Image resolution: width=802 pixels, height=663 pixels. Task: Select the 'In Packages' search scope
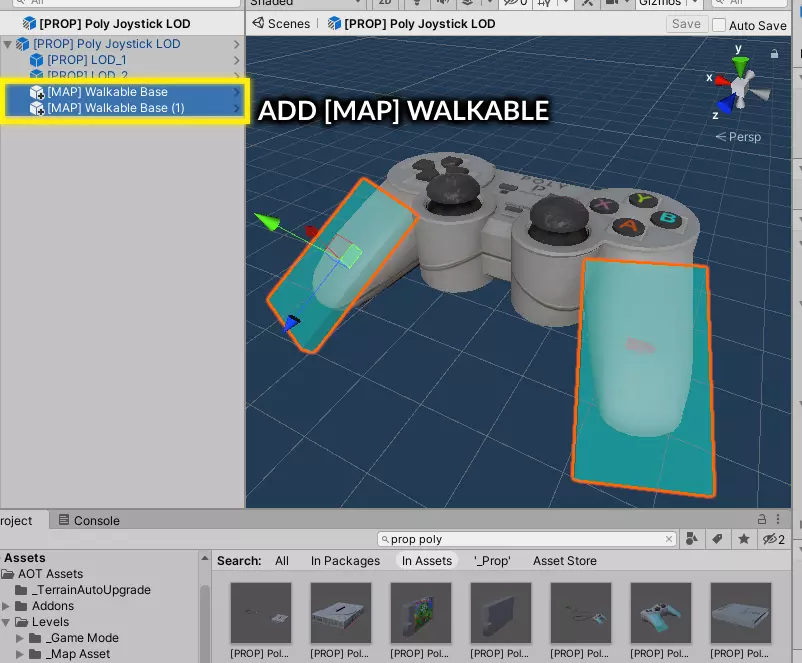(345, 561)
